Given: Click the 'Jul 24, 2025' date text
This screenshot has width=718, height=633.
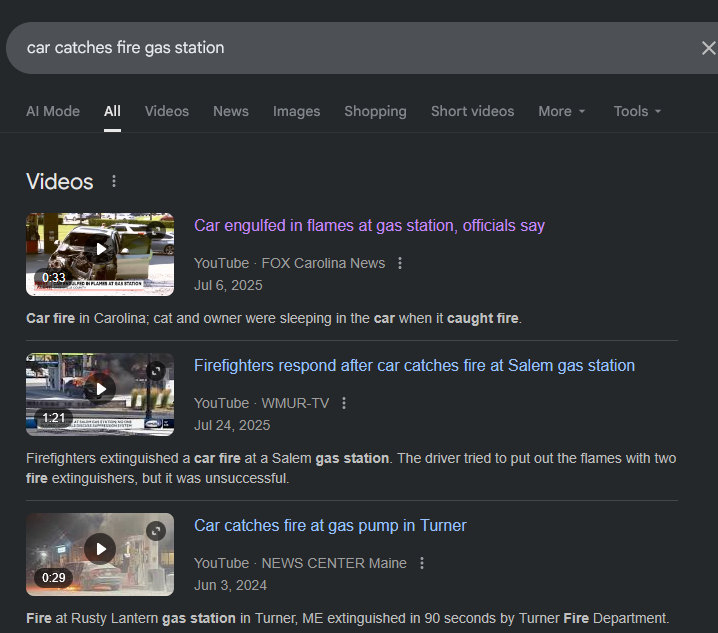Looking at the screenshot, I should click(x=232, y=425).
